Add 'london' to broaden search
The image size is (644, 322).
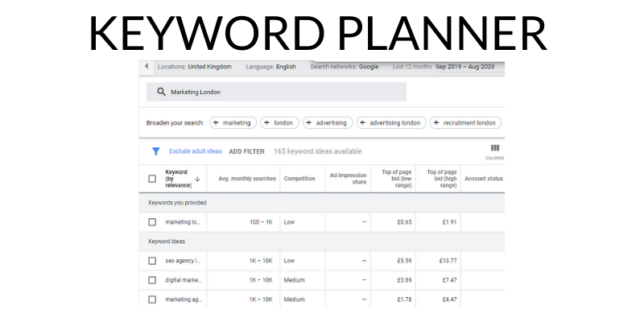click(x=279, y=123)
